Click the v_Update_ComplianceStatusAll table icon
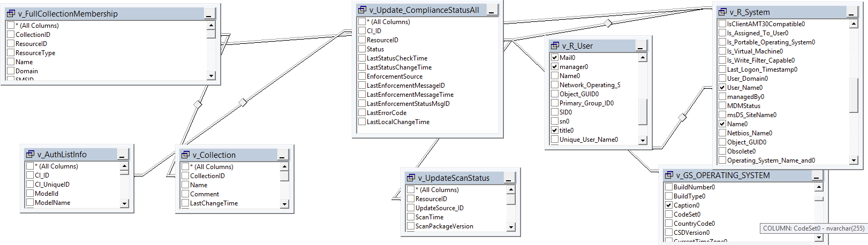Viewport: 868px width, 245px height. (x=362, y=10)
